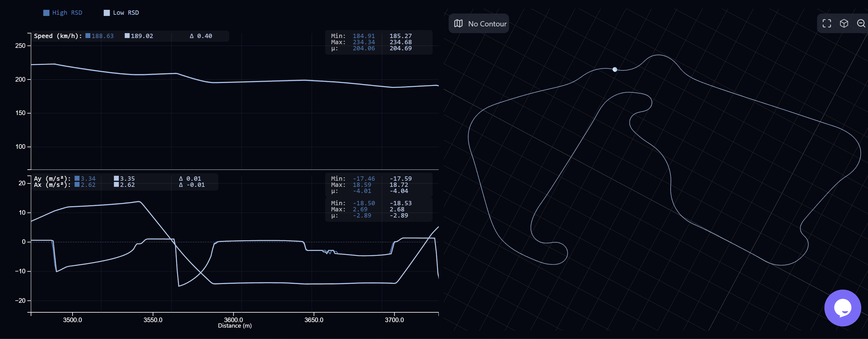Click the Distance (m) axis label

(x=235, y=326)
